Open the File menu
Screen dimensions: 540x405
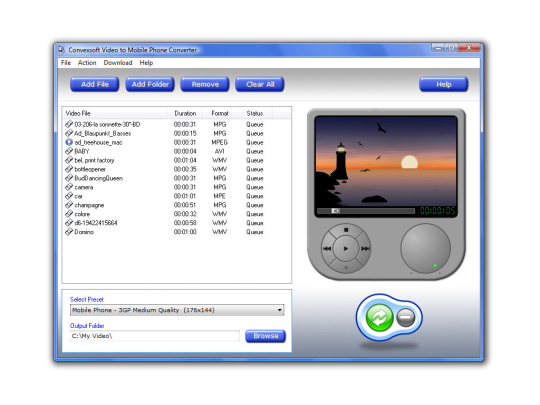pyautogui.click(x=66, y=63)
